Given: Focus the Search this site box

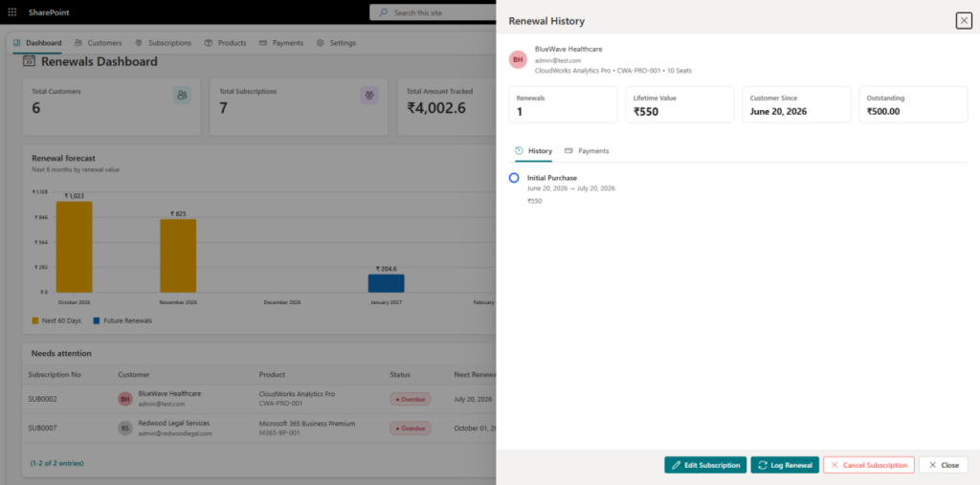Looking at the screenshot, I should (433, 12).
